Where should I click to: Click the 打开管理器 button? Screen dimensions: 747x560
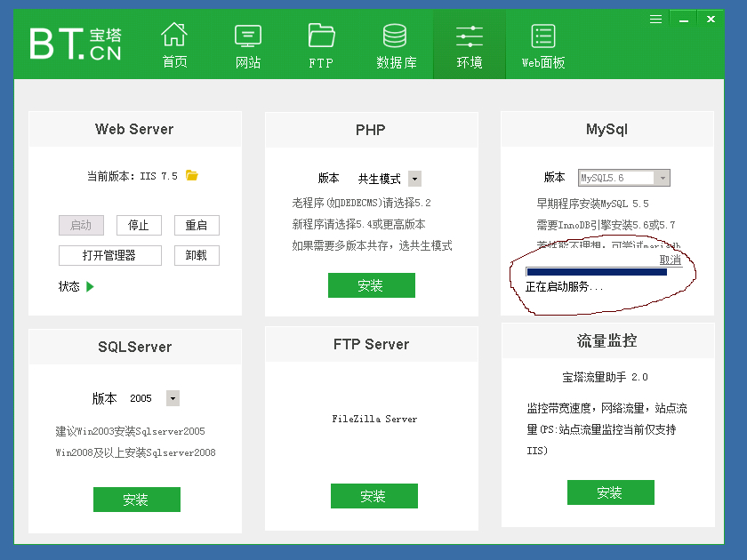[110, 255]
